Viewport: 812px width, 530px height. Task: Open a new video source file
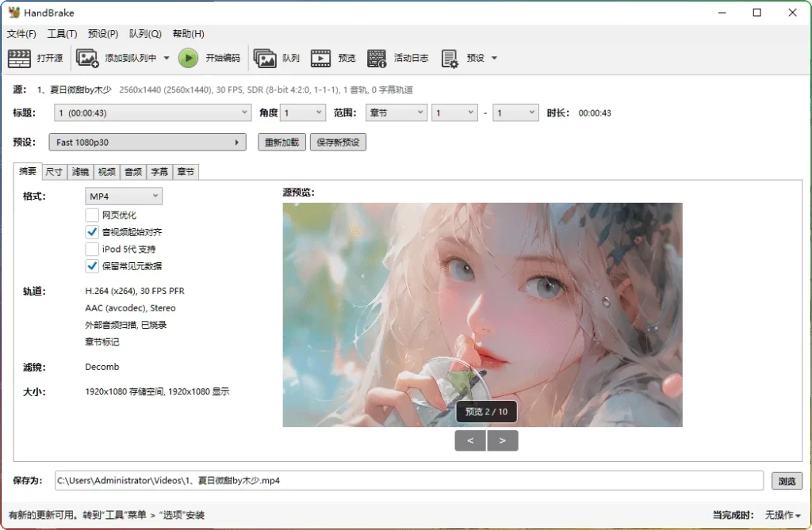click(x=35, y=57)
